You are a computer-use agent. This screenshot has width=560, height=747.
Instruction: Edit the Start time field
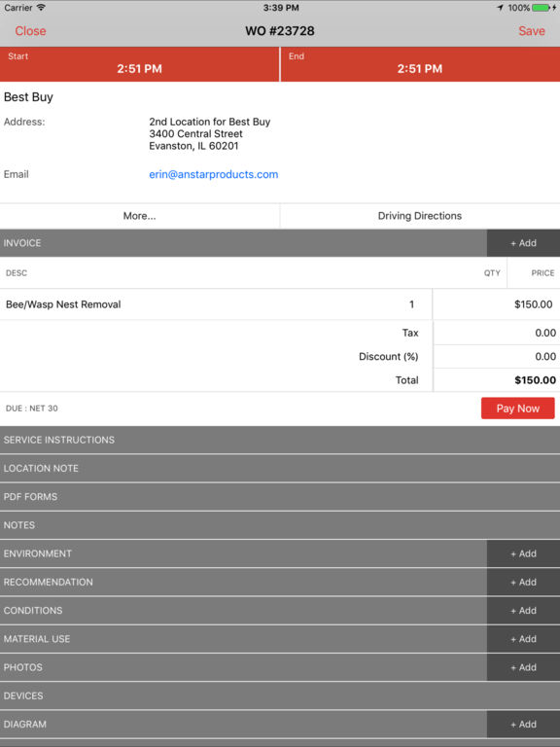[140, 64]
